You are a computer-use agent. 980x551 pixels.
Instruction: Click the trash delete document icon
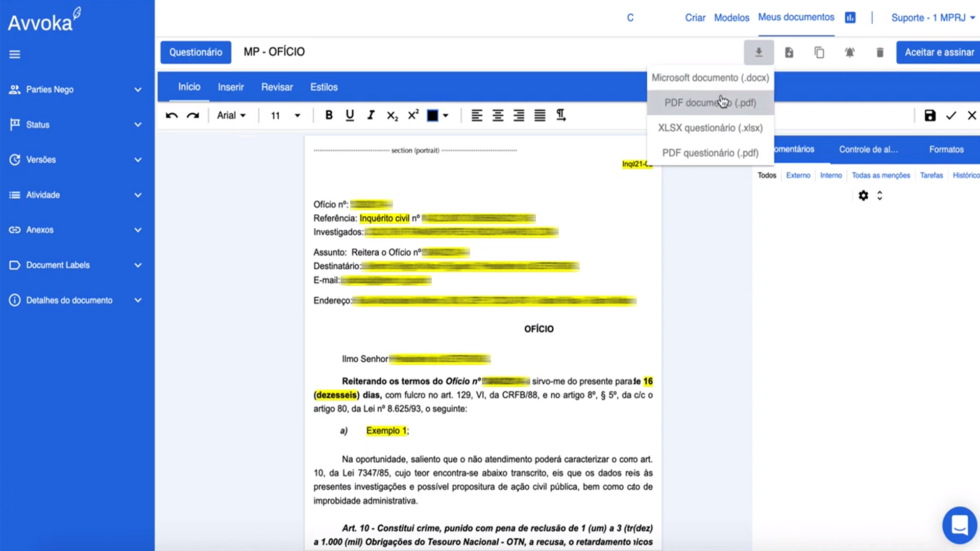click(x=879, y=52)
